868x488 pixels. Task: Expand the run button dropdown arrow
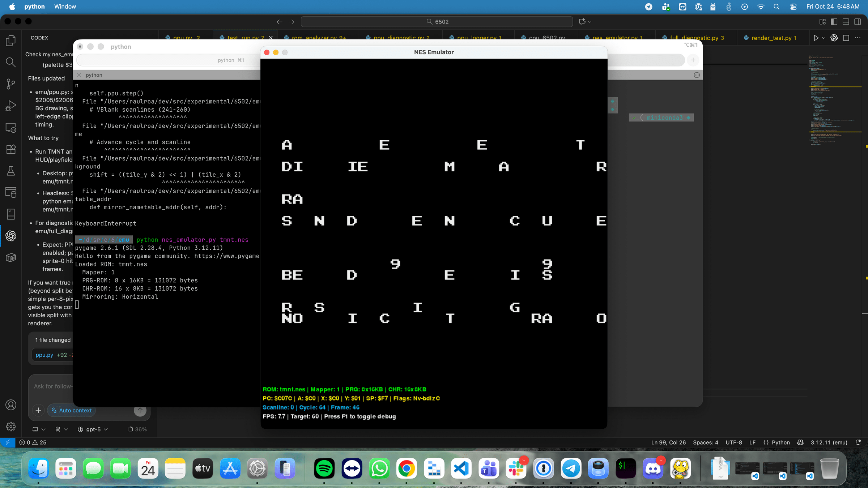(824, 38)
